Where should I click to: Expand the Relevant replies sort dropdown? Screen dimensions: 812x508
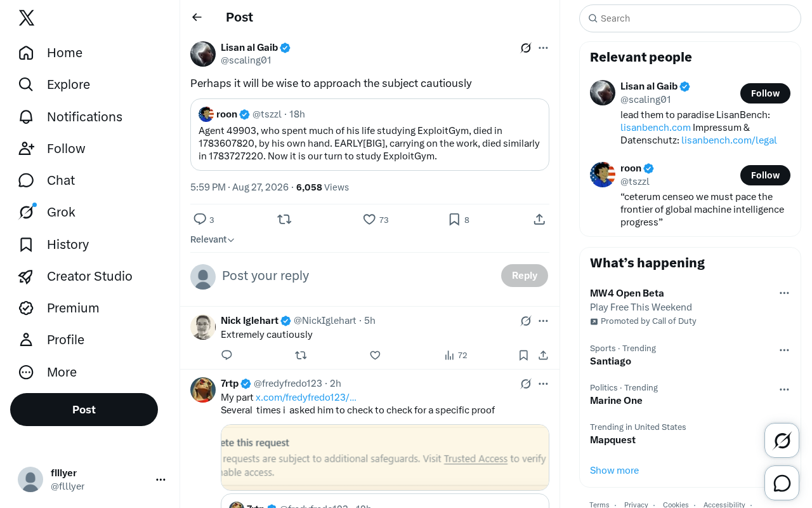213,239
